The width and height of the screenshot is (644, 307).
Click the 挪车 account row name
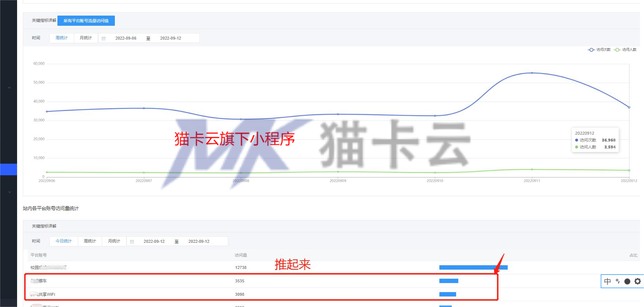point(39,281)
